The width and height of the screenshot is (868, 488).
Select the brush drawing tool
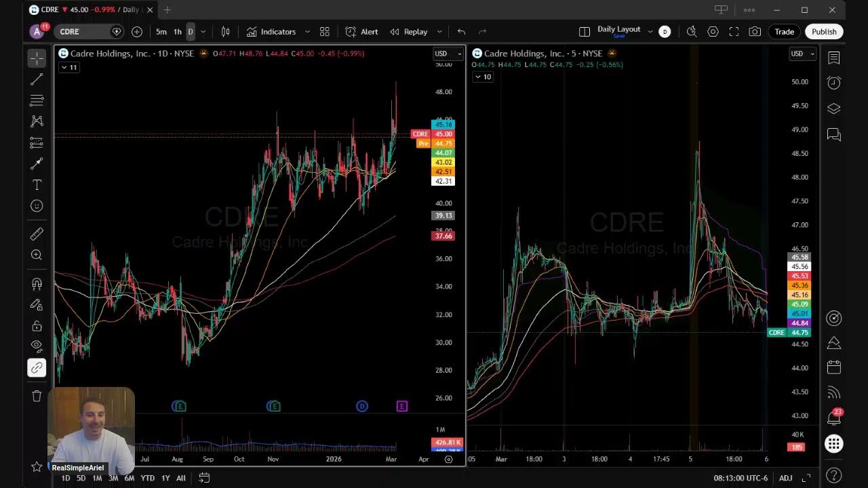[37, 164]
